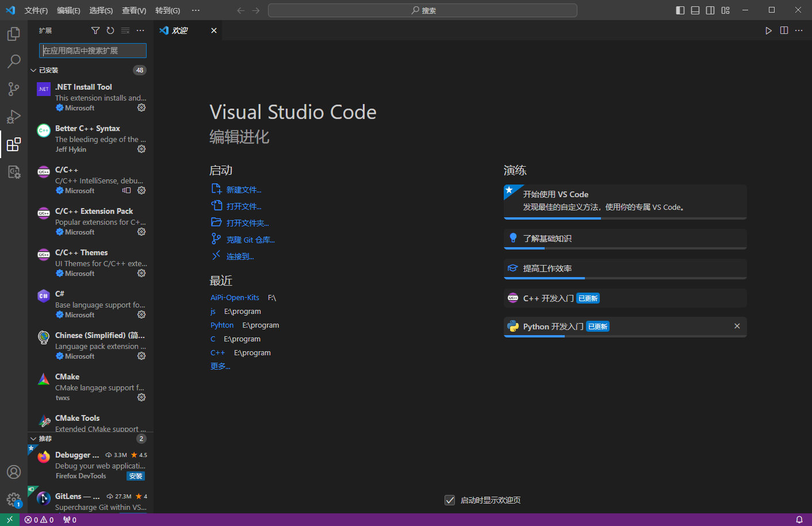Click the filter extensions icon
The width and height of the screenshot is (812, 526).
95,30
